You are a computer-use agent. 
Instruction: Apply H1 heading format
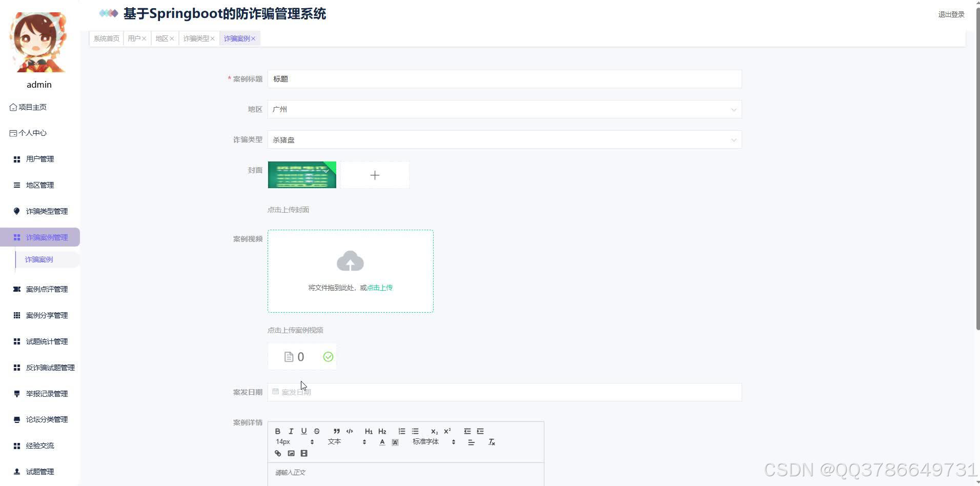(x=369, y=431)
